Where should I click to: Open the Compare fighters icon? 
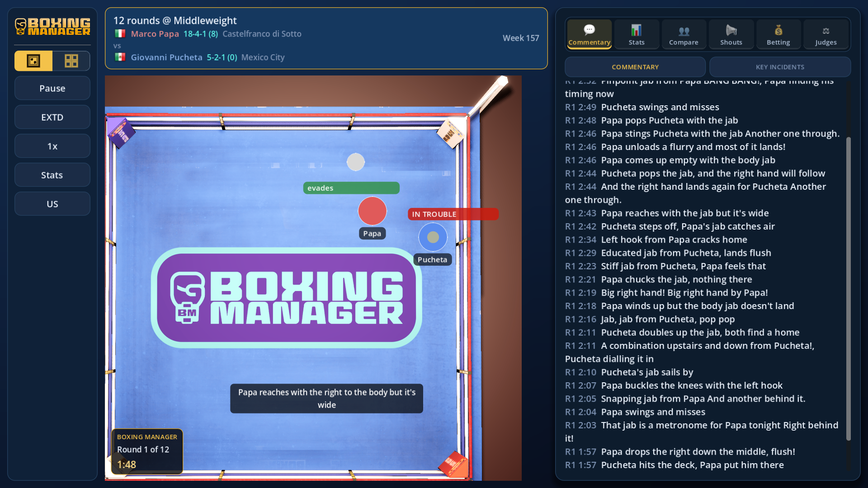click(684, 31)
